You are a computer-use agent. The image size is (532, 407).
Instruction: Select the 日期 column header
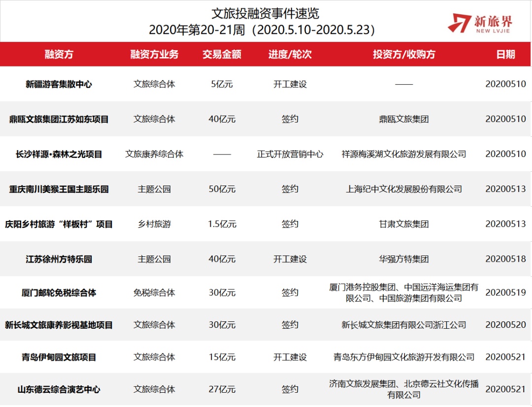tap(505, 54)
